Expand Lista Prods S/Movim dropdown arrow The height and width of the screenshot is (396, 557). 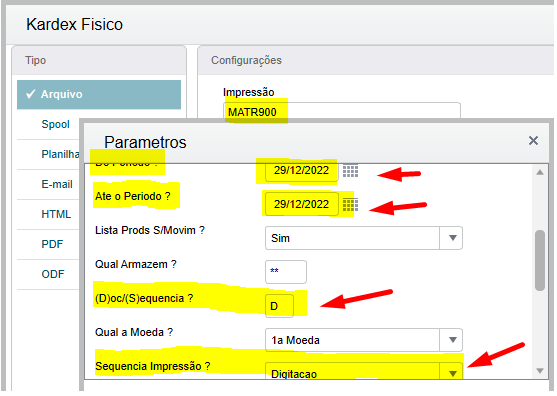point(452,238)
